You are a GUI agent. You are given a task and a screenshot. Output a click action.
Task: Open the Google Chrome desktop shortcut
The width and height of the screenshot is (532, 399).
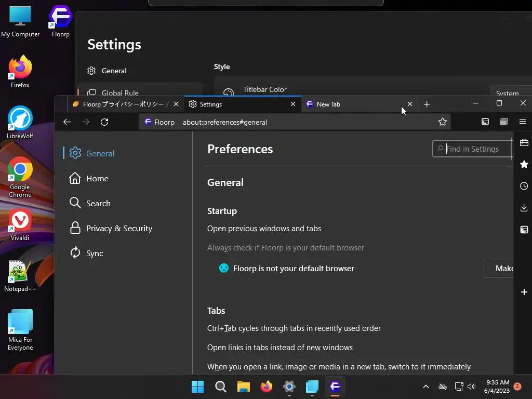tap(20, 178)
